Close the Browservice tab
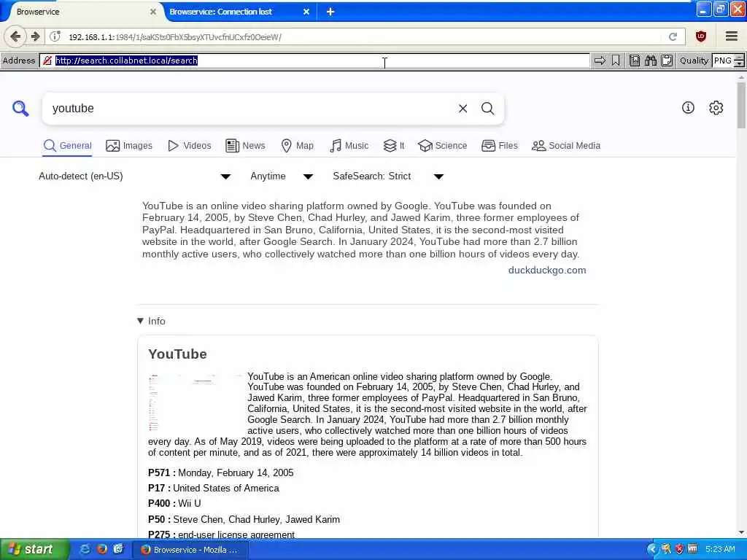Screen dimensions: 747x560 tap(153, 12)
